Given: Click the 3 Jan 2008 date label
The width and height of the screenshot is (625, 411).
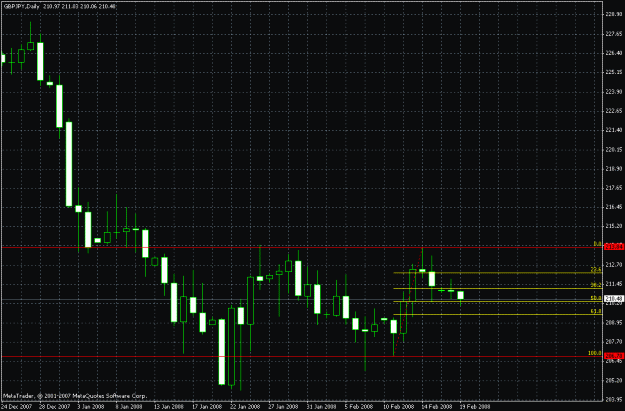Looking at the screenshot, I should (90, 407).
